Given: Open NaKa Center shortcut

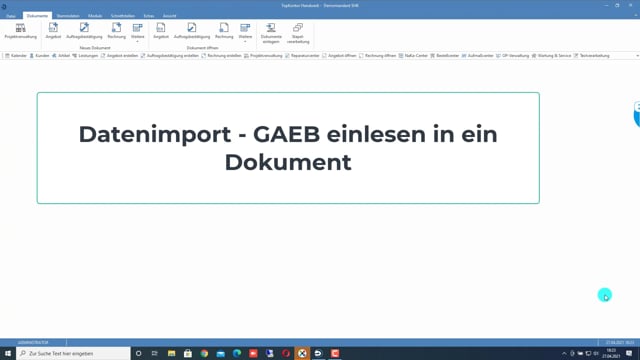Looking at the screenshot, I should pyautogui.click(x=413, y=56).
